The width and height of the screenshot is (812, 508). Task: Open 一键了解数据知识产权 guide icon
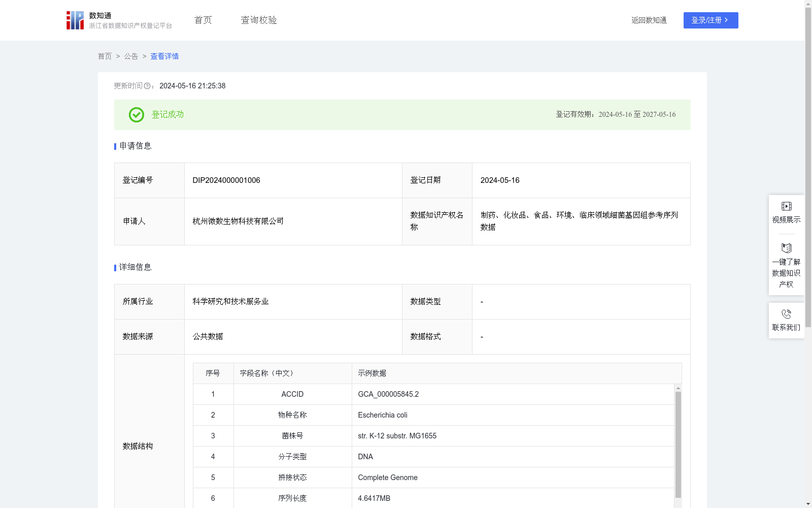tap(786, 248)
